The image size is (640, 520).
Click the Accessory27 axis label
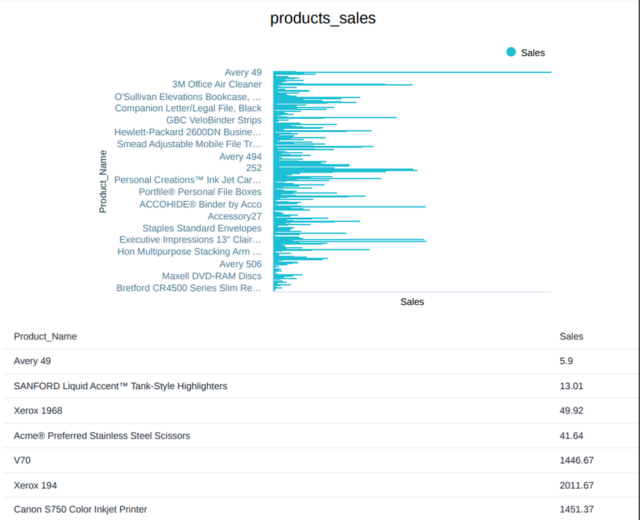pos(235,216)
